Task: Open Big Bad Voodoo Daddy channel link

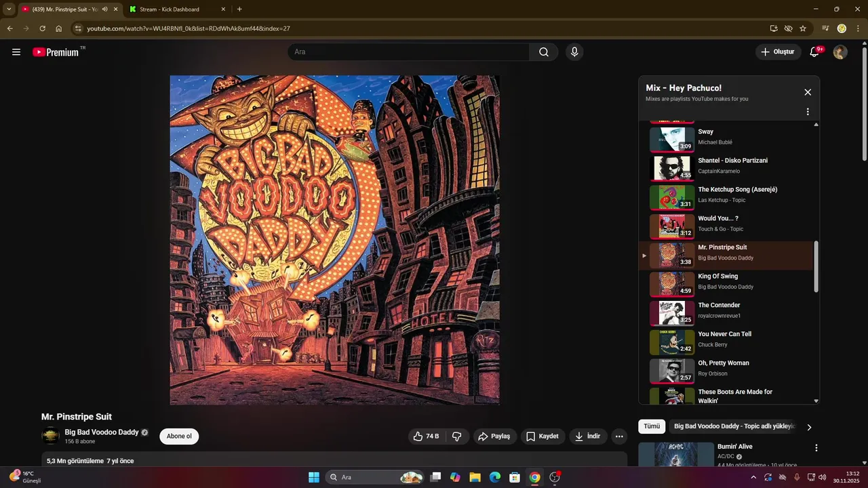Action: pyautogui.click(x=102, y=432)
